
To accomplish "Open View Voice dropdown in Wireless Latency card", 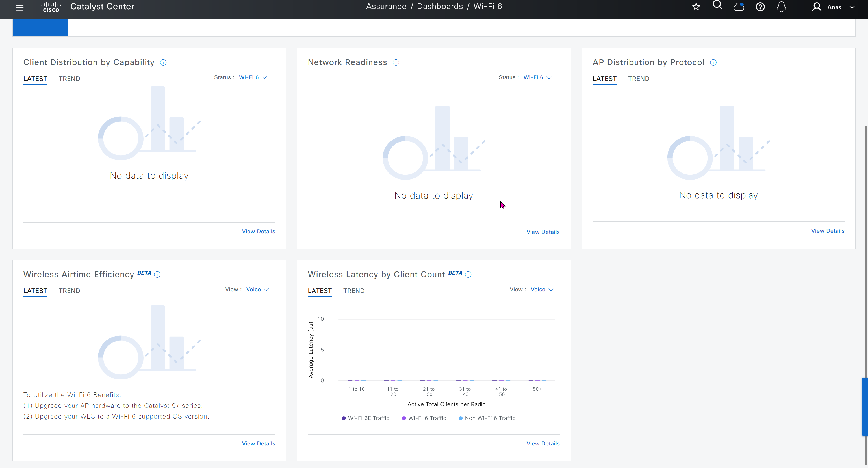I will (542, 290).
